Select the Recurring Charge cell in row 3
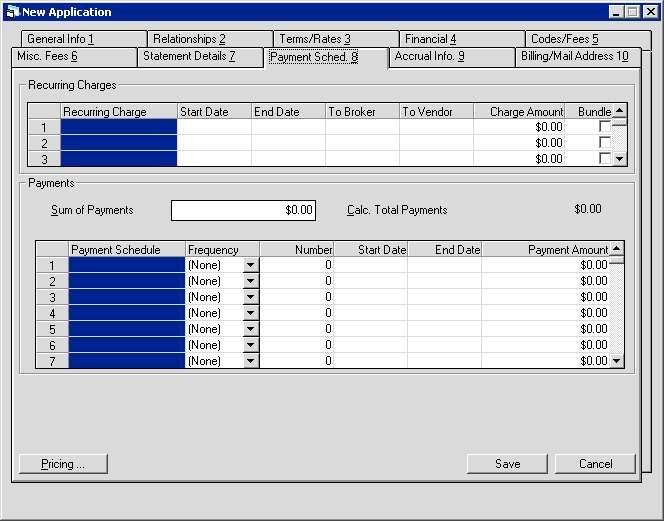This screenshot has width=664, height=521. tap(119, 158)
